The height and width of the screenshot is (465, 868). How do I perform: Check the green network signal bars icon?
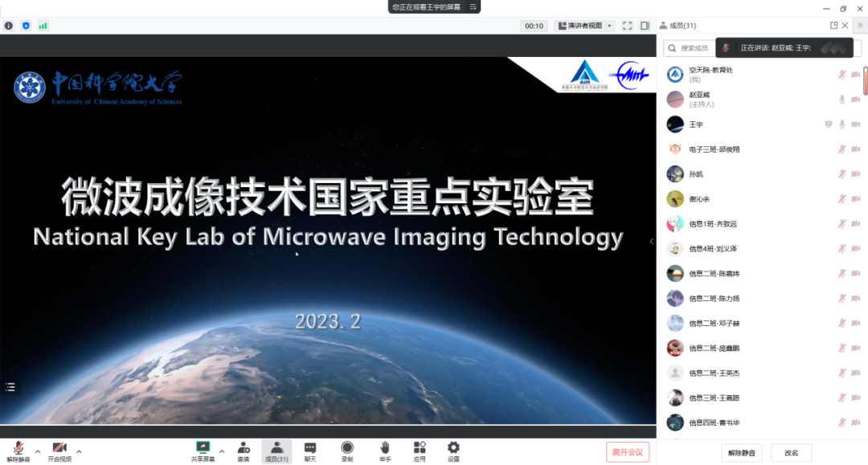[x=43, y=26]
